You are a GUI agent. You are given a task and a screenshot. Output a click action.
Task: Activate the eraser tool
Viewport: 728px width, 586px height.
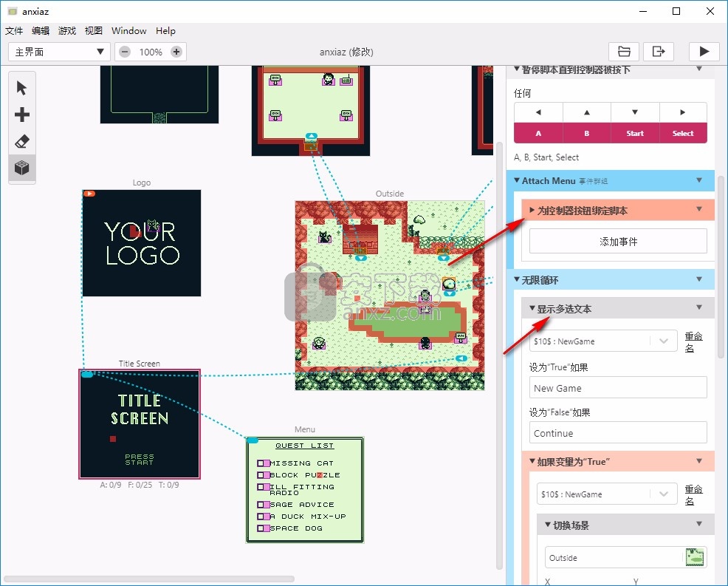[x=22, y=141]
